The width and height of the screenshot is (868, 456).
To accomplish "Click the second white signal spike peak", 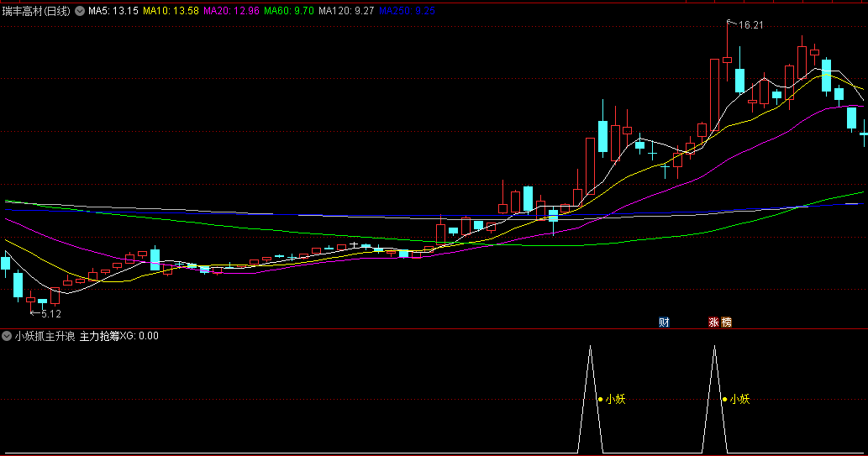I will [715, 347].
